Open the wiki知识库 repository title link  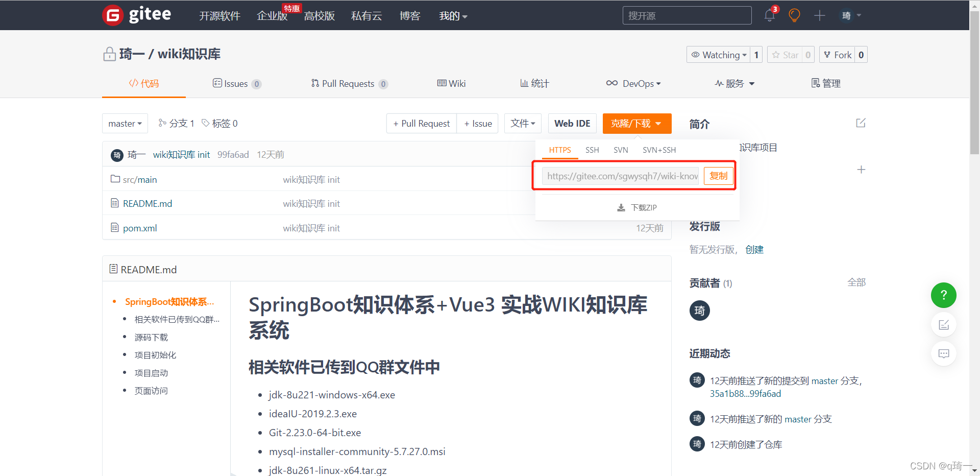tap(189, 54)
